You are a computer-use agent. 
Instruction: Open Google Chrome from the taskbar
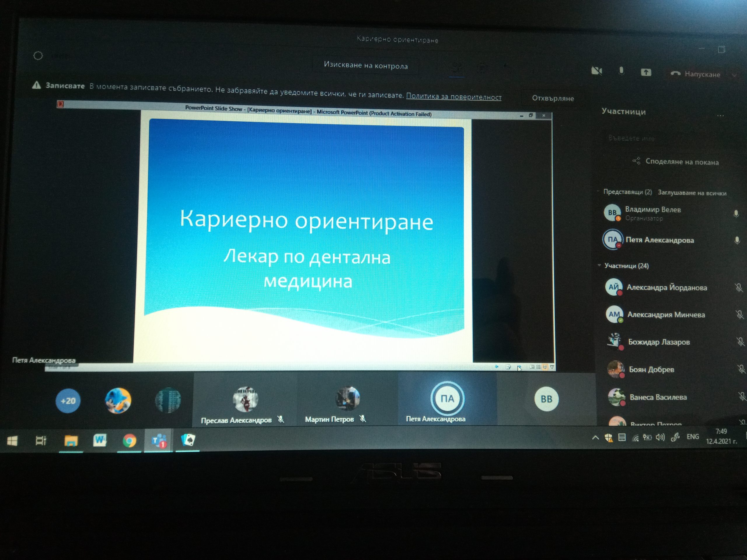click(x=129, y=440)
